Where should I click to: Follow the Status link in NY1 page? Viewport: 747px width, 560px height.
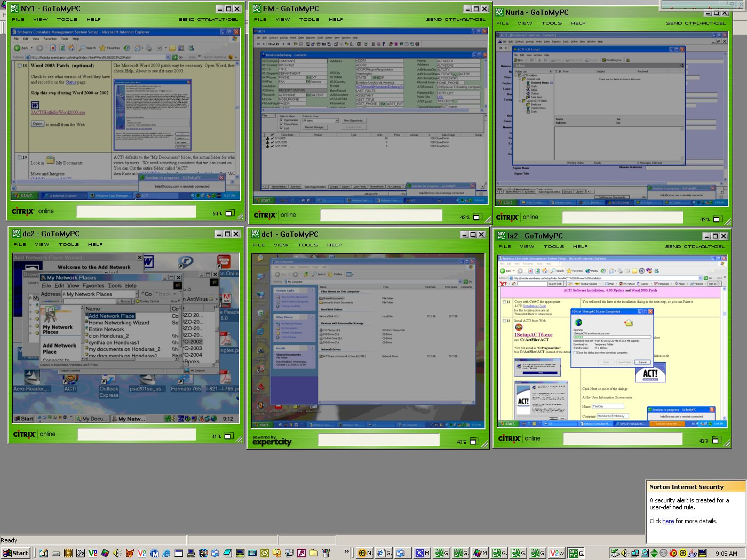(71, 82)
